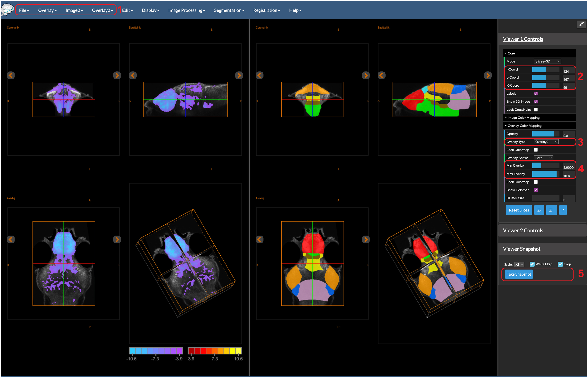
Task: Open the Overlay2 menu
Action: [102, 10]
